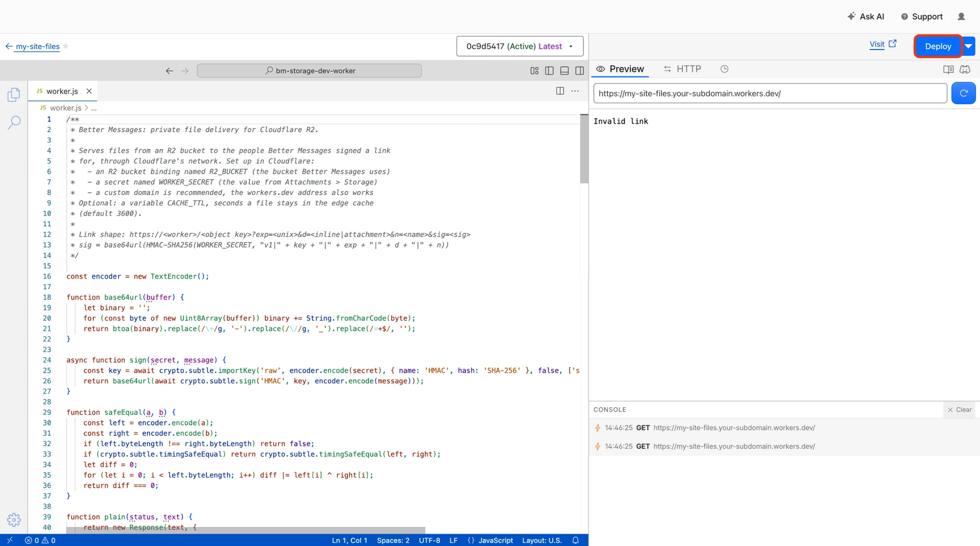980x546 pixels.
Task: Select UTF-8 encoding status entry
Action: tap(429, 540)
